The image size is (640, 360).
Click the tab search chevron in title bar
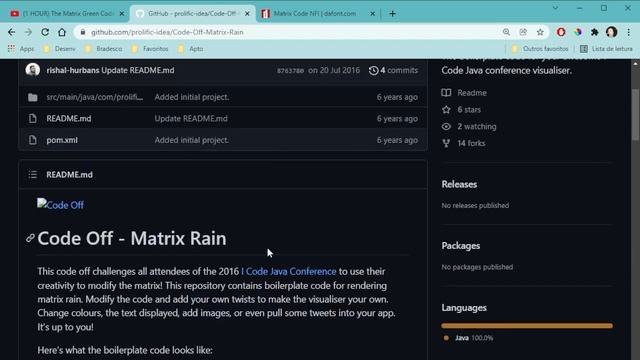[x=555, y=8]
